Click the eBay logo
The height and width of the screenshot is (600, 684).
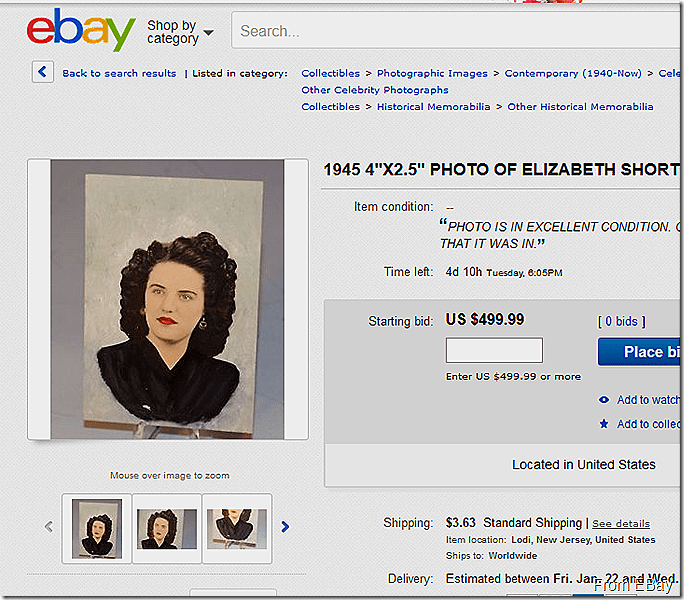pos(80,30)
